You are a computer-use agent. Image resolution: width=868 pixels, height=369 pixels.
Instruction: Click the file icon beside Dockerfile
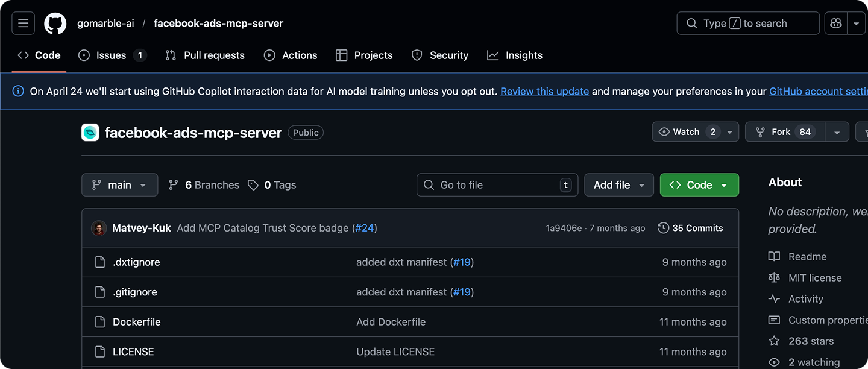click(x=100, y=322)
